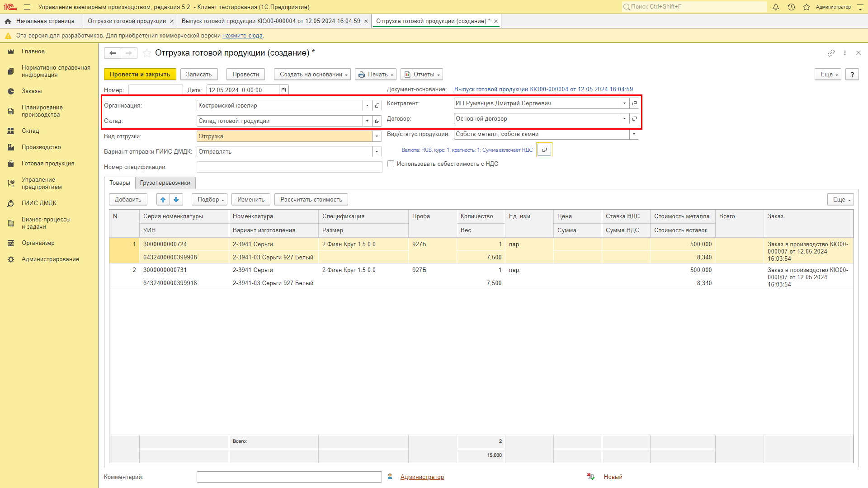
Task: Open Отчеты dropdown menu
Action: [422, 75]
